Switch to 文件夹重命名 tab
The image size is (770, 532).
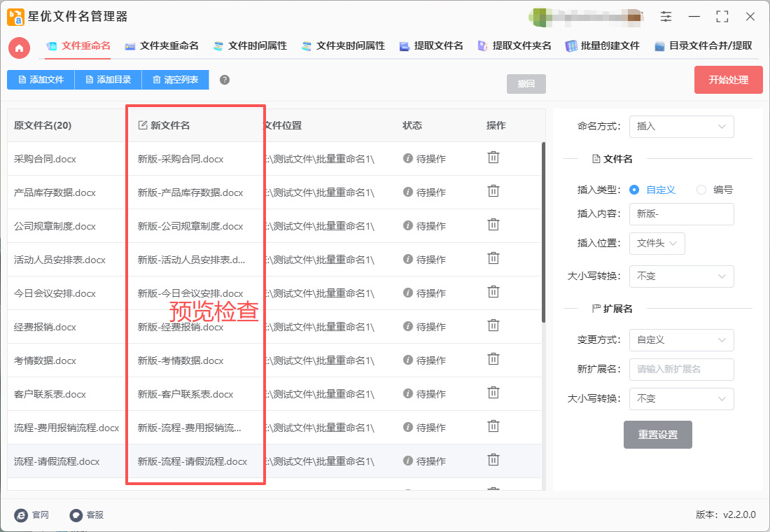pyautogui.click(x=162, y=45)
